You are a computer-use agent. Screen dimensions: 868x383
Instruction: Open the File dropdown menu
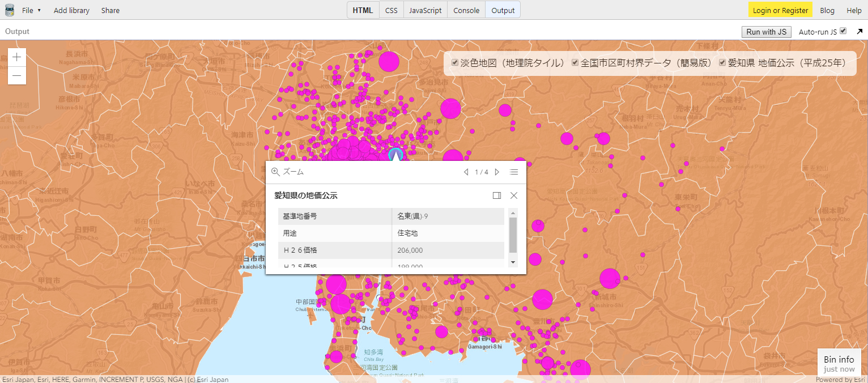(31, 10)
